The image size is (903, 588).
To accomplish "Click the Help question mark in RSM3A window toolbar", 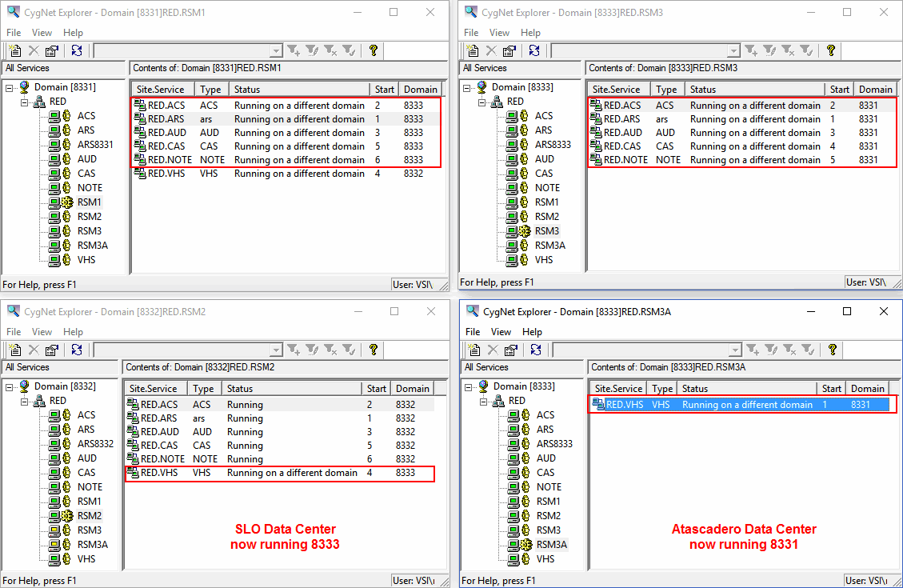I will click(x=832, y=350).
